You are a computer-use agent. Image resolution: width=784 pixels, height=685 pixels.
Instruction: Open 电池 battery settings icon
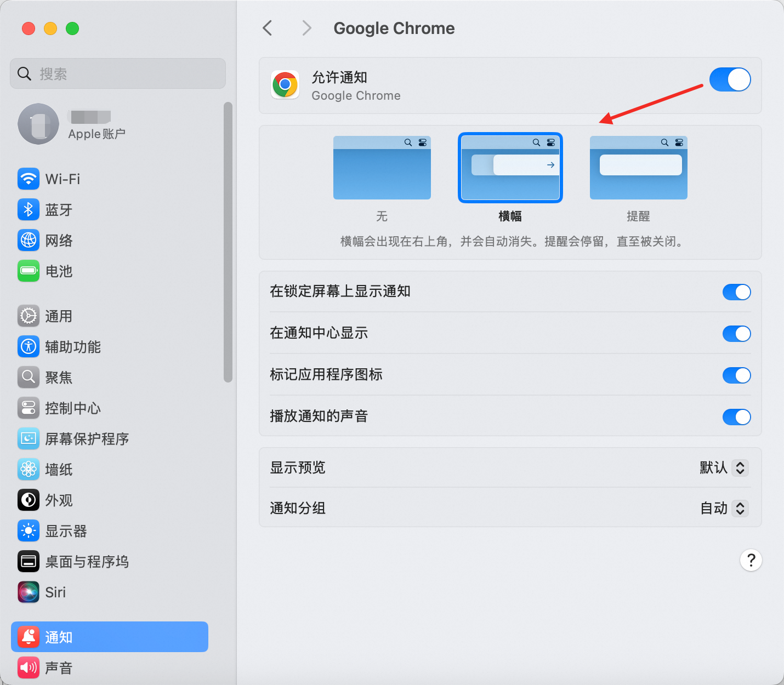coord(29,271)
